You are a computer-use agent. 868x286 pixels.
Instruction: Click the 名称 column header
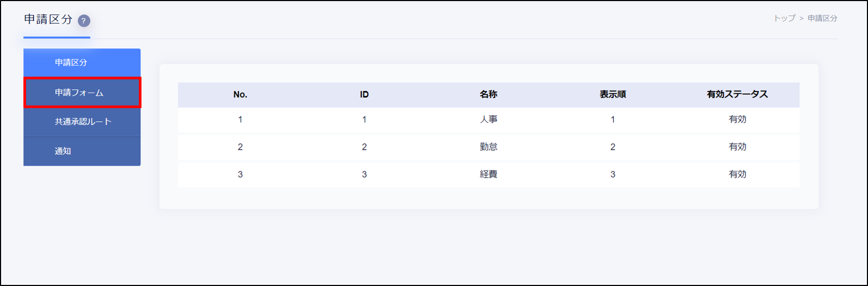pyautogui.click(x=488, y=95)
